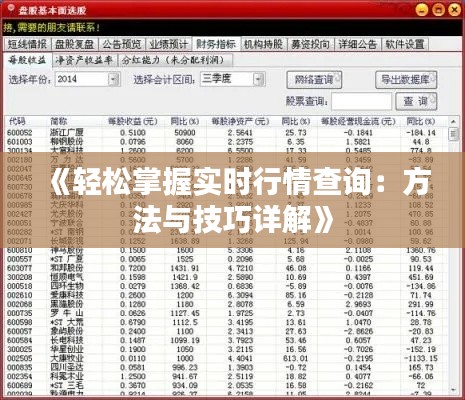Sort by the 每股净资产(元) column header
The width and height of the screenshot is (465, 400).
tap(240, 121)
